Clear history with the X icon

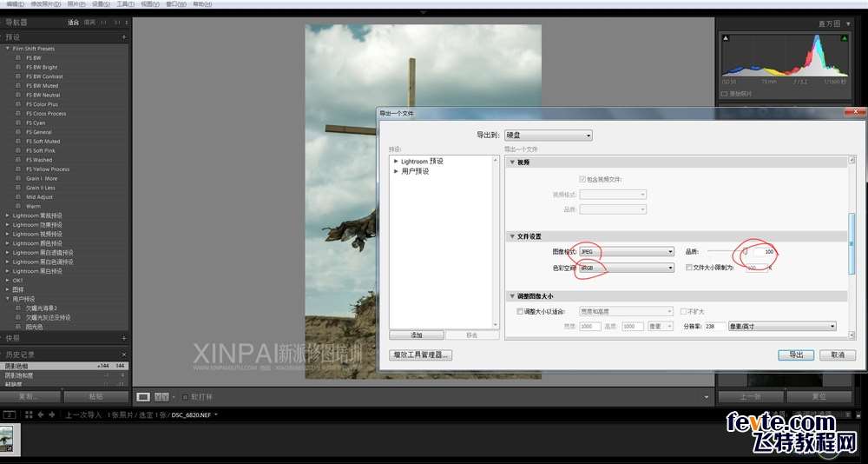[x=124, y=355]
